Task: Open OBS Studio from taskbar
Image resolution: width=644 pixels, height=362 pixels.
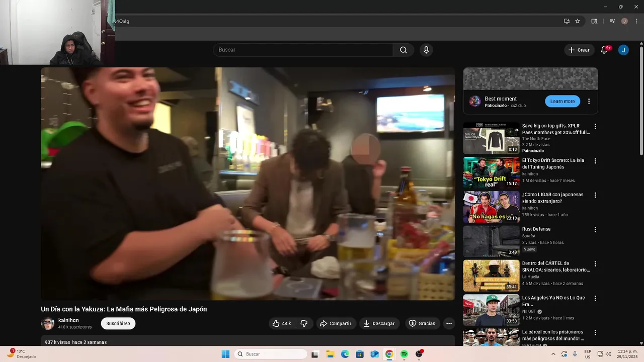Action: (x=419, y=354)
